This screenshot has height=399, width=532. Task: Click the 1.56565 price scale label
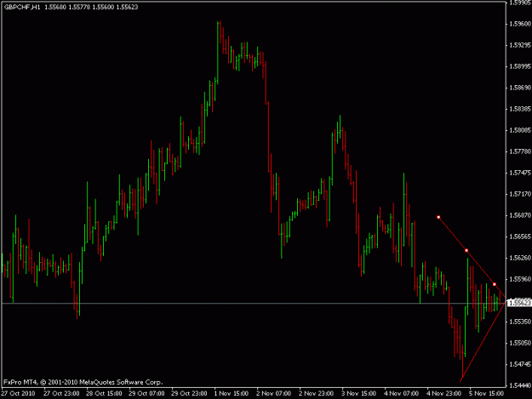(x=520, y=237)
